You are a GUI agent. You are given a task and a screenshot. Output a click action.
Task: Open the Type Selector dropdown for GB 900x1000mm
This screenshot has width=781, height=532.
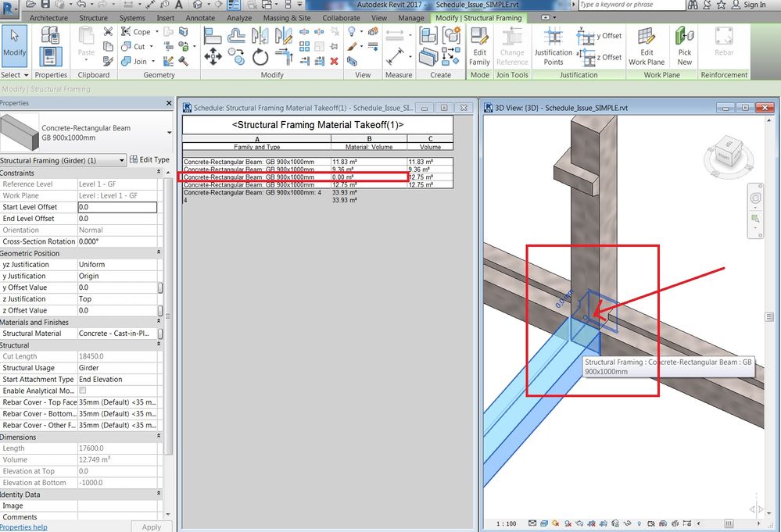[x=170, y=132]
